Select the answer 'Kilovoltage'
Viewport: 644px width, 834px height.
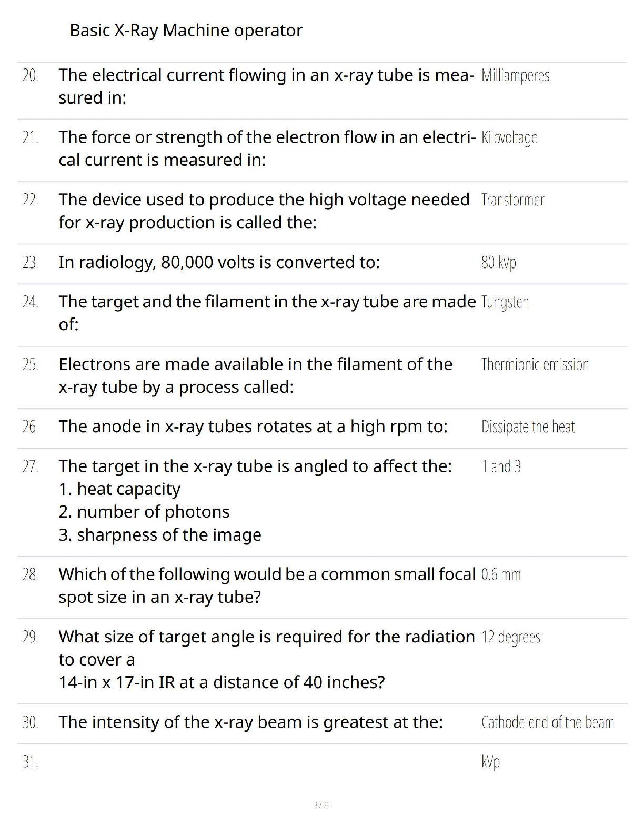point(509,138)
